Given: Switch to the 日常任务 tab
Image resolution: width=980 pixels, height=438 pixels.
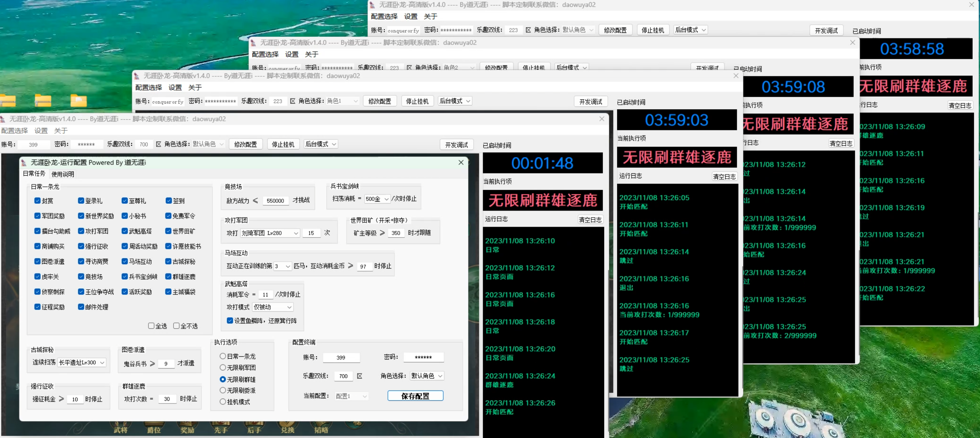Looking at the screenshot, I should coord(34,174).
